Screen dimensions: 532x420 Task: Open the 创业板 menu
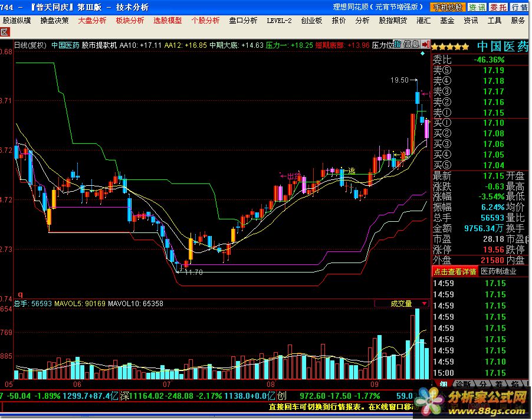pos(311,21)
